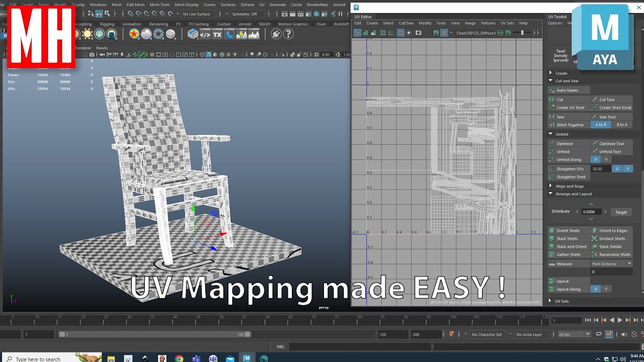Click the Create UV Shell button
Image resolution: width=644 pixels, height=362 pixels.
pos(568,108)
